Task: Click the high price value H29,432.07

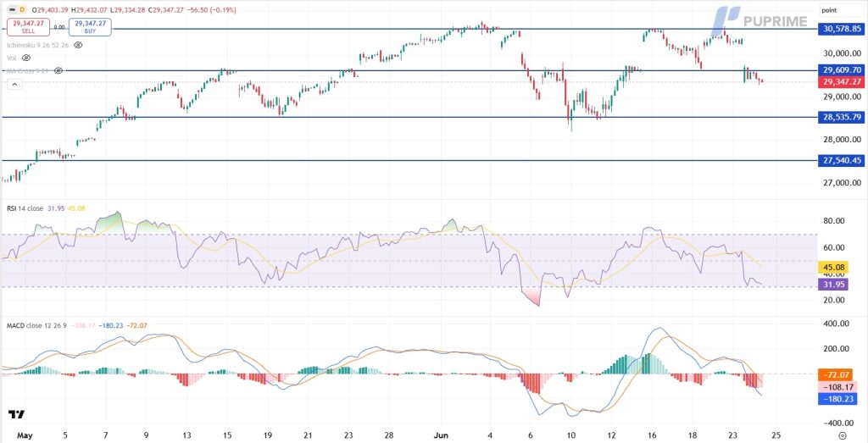Action: tap(89, 10)
